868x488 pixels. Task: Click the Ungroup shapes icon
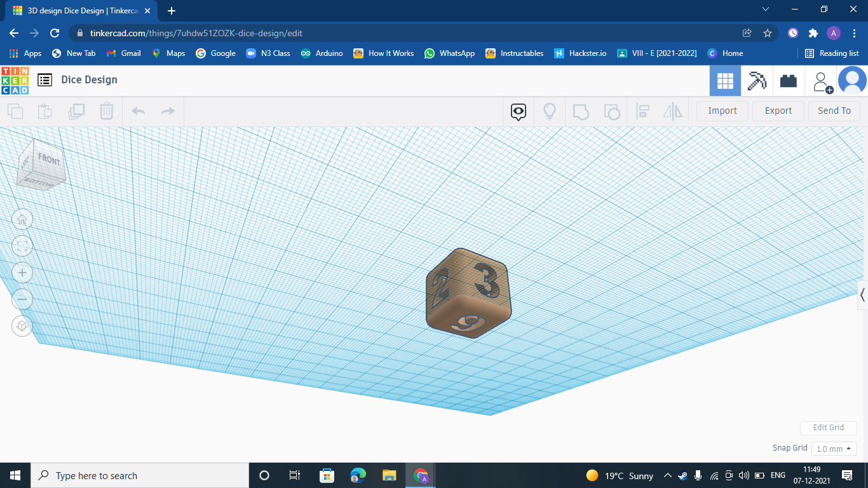pos(611,112)
